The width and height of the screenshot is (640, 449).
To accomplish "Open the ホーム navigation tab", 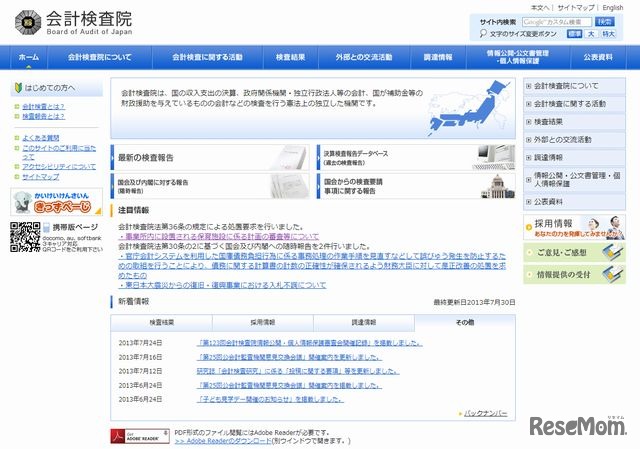I will 29,57.
